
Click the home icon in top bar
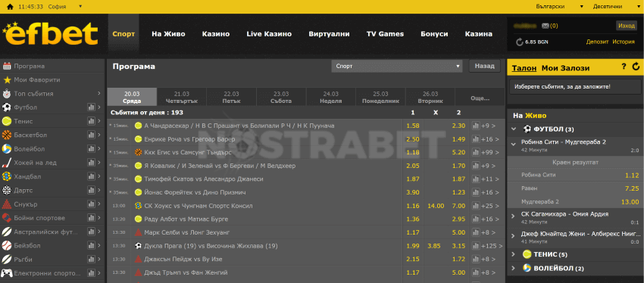tap(10, 7)
